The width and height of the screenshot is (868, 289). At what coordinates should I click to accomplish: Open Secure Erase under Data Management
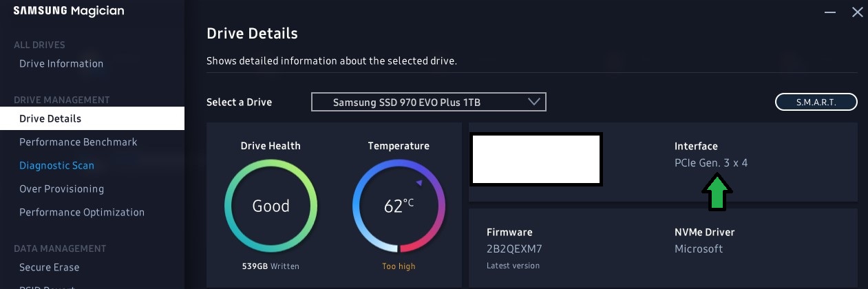tap(49, 267)
